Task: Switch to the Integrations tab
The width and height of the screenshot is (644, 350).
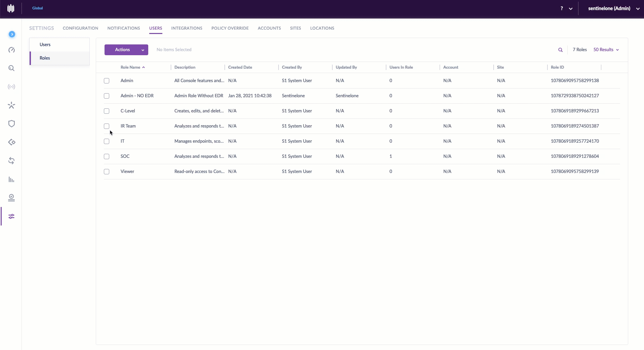Action: (187, 28)
